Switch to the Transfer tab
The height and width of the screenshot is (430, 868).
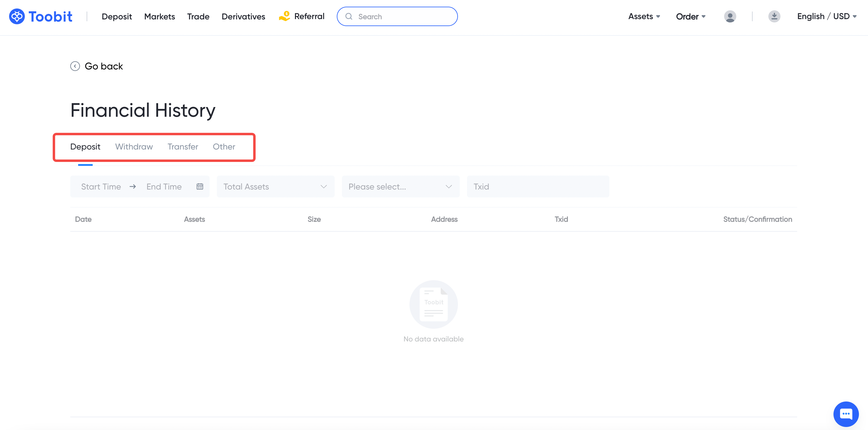click(183, 147)
